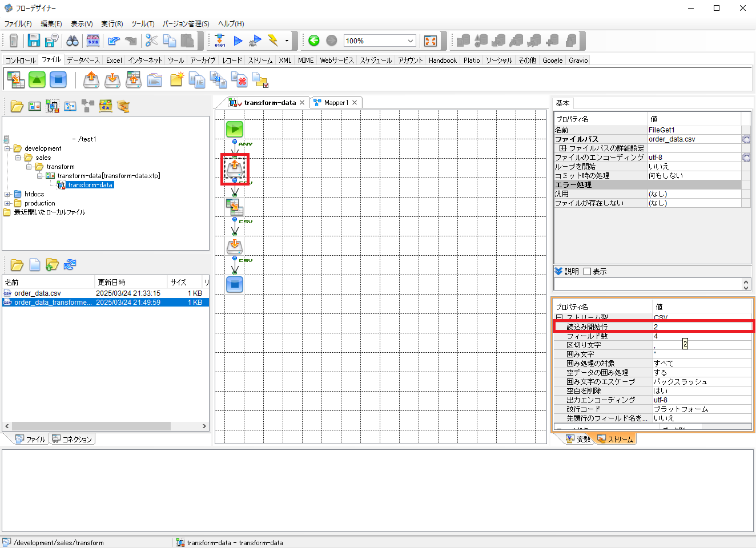Open dropdown arrow beside lightning icon
756x548 pixels.
(287, 41)
